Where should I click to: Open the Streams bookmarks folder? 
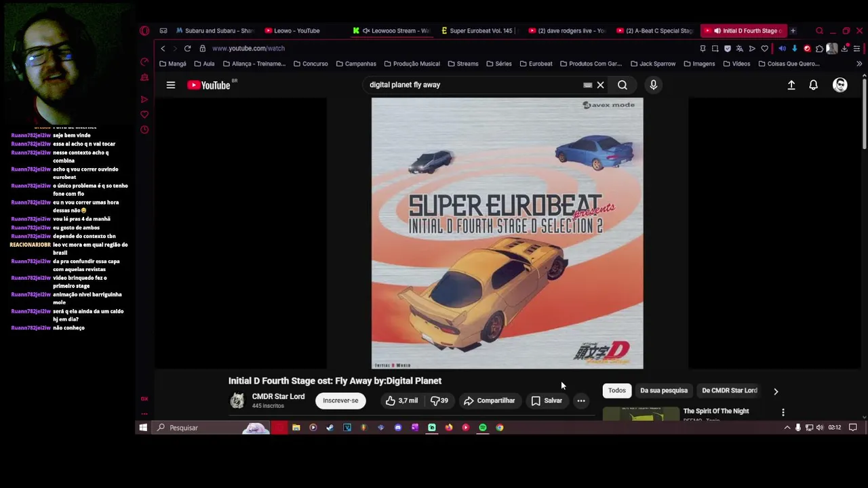pos(462,64)
